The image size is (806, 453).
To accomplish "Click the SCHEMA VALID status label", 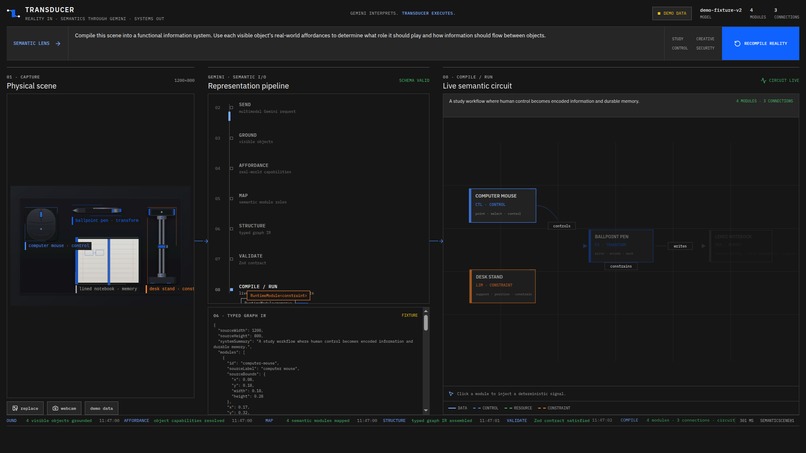I will point(414,80).
